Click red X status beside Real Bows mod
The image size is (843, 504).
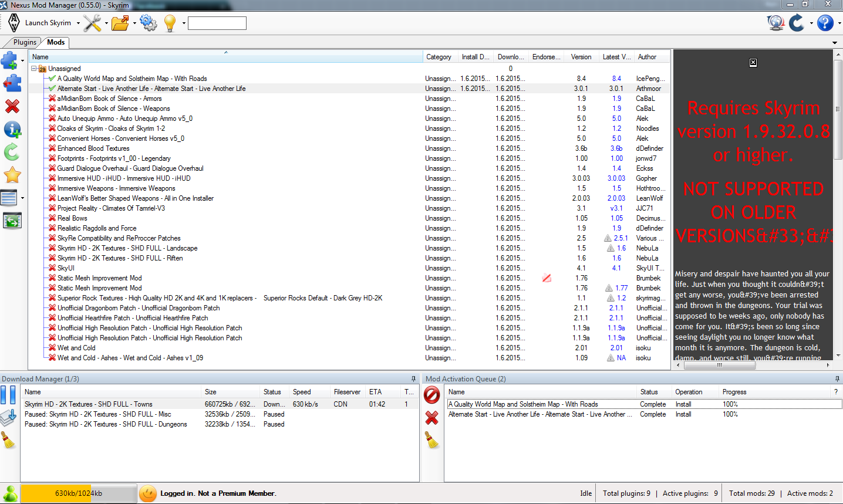click(x=52, y=218)
